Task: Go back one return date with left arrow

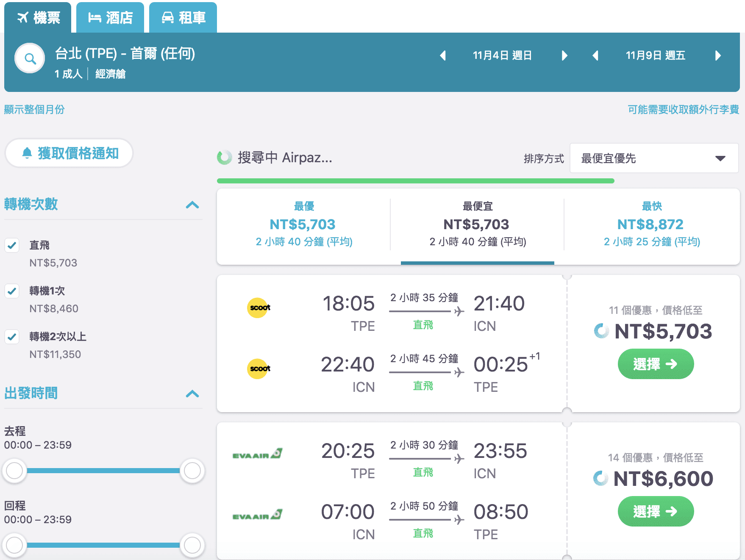Action: [x=595, y=55]
